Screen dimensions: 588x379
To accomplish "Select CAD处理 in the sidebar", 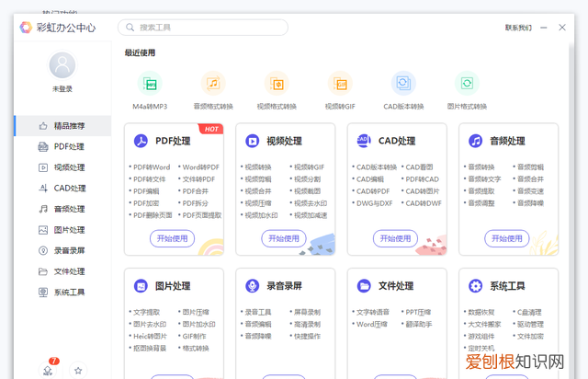I will point(62,189).
